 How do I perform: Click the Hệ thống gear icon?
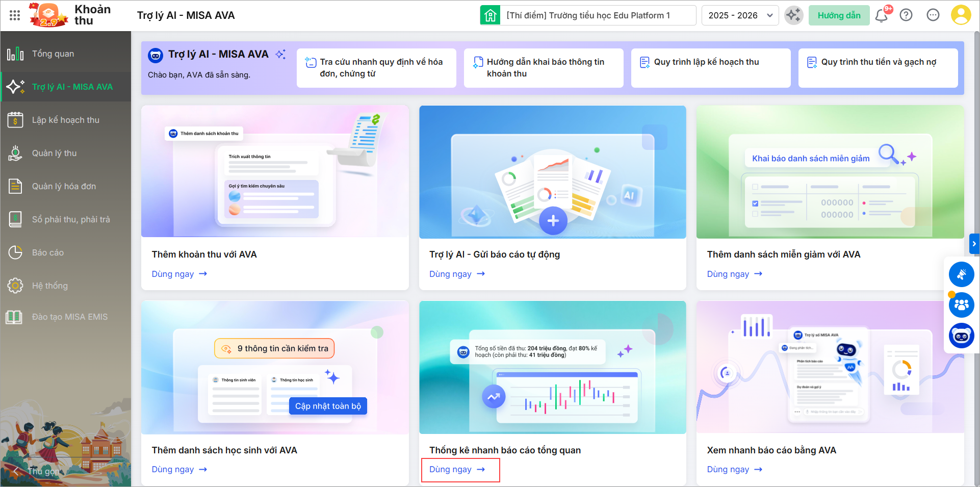15,286
